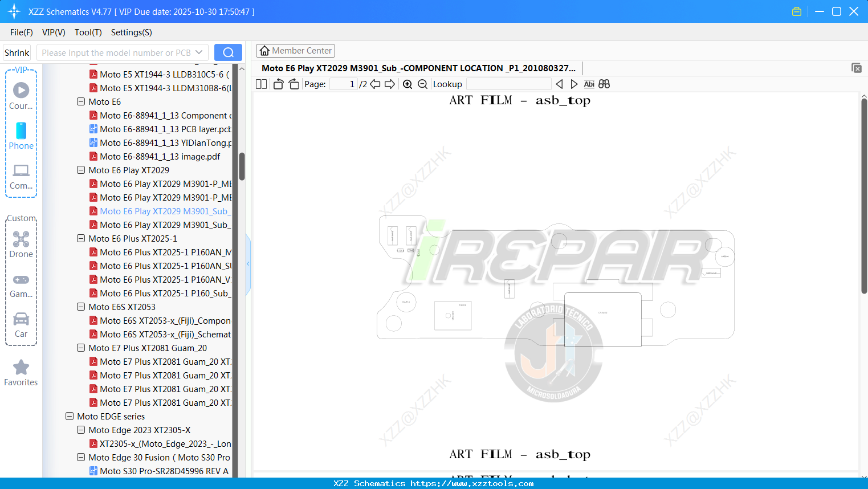Open the Tool(T) menu
This screenshot has width=868, height=489.
[x=88, y=32]
